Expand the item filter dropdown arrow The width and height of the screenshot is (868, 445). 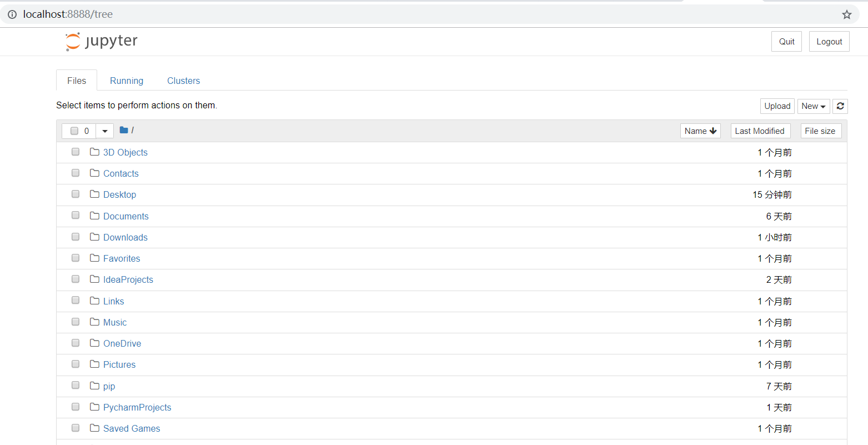tap(104, 131)
